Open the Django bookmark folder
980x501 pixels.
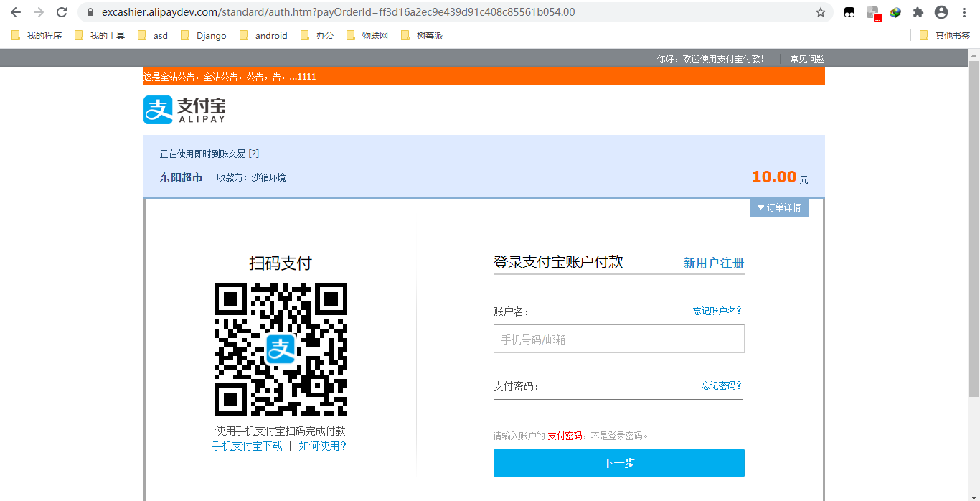[204, 35]
